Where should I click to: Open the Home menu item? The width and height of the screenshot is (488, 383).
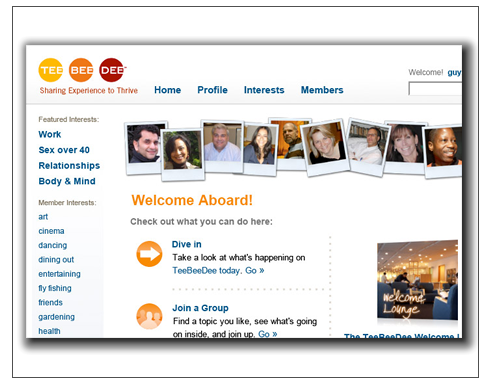(x=167, y=90)
